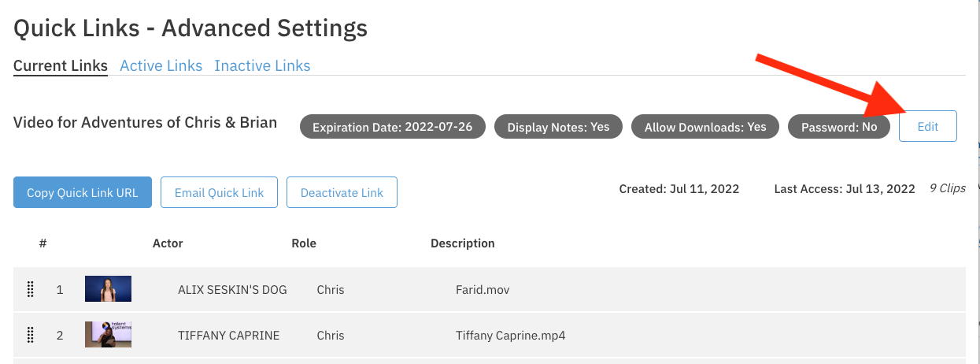Click the Expiration Date badge
The height and width of the screenshot is (364, 980).
pyautogui.click(x=393, y=127)
